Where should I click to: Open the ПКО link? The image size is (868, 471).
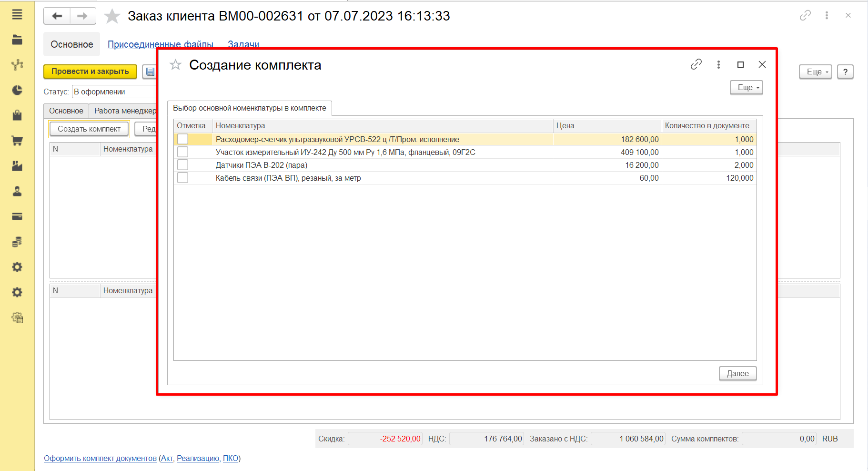(x=231, y=458)
